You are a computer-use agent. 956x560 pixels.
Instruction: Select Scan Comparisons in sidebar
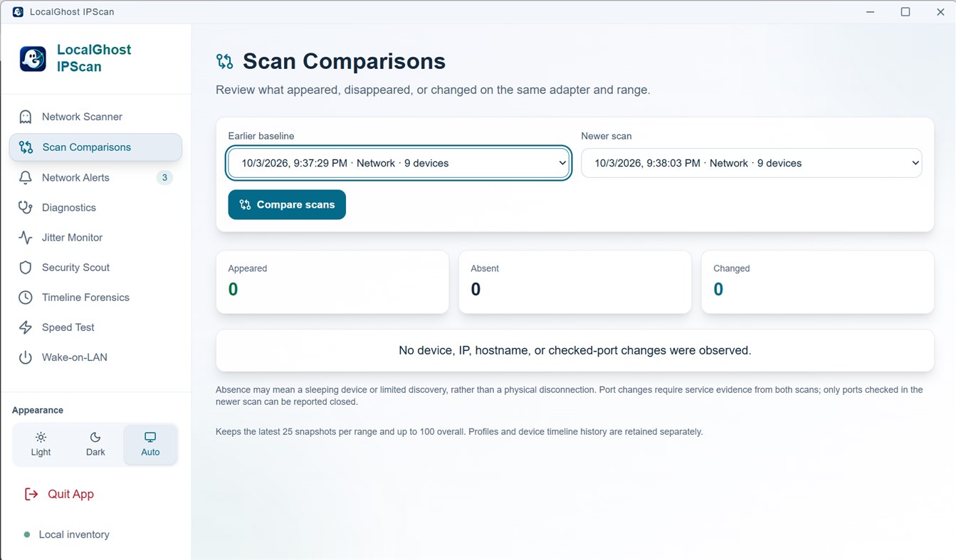[95, 147]
